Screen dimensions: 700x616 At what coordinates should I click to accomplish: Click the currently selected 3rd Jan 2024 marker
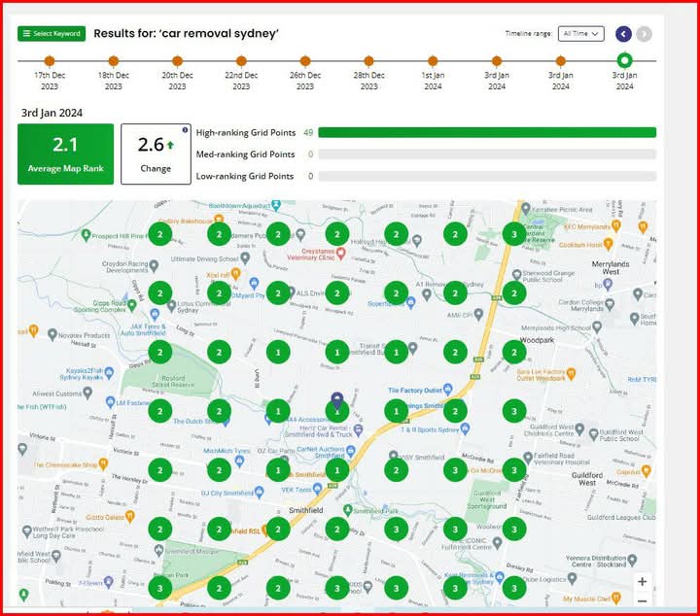[x=624, y=61]
